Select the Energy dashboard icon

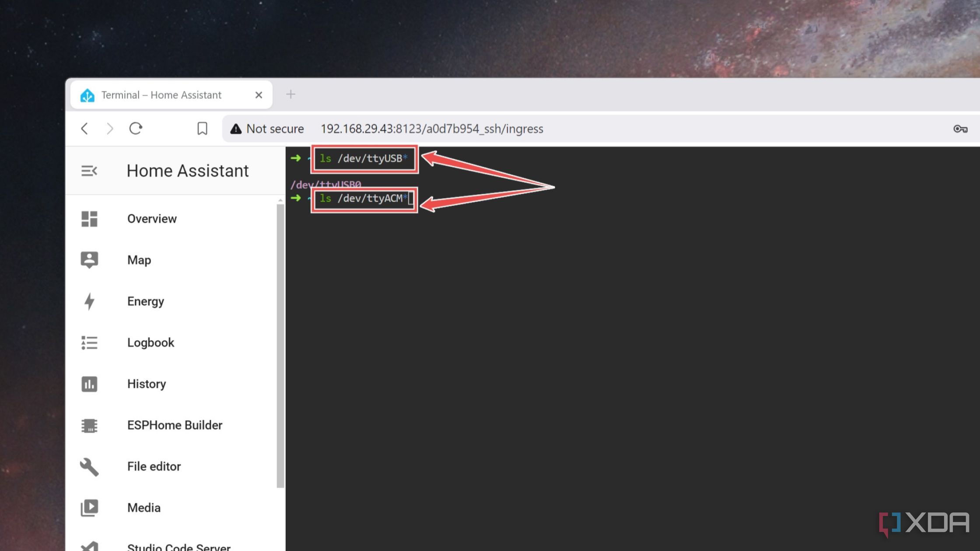[x=90, y=301]
